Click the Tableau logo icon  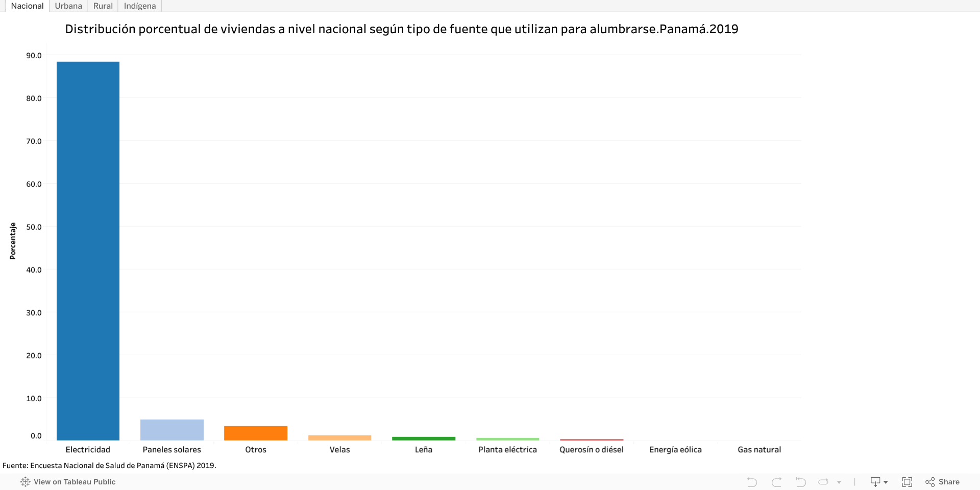[x=25, y=482]
